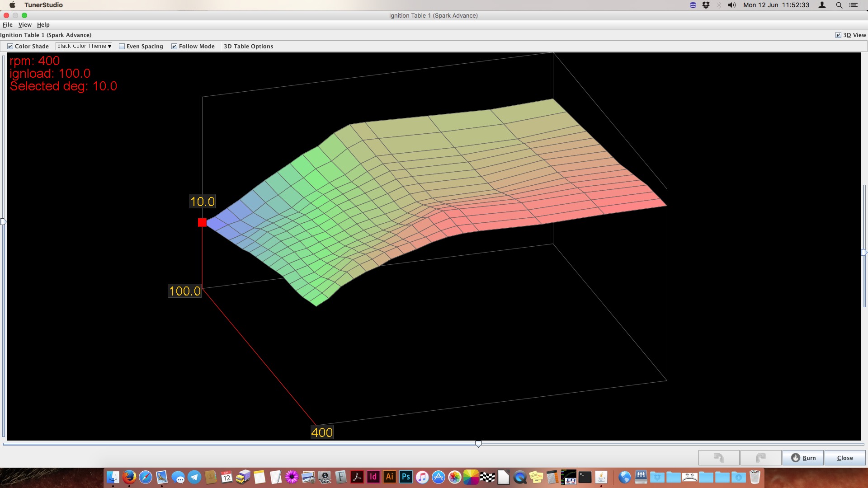This screenshot has height=488, width=868.
Task: Toggle the Color Shade checkbox
Action: tap(10, 46)
